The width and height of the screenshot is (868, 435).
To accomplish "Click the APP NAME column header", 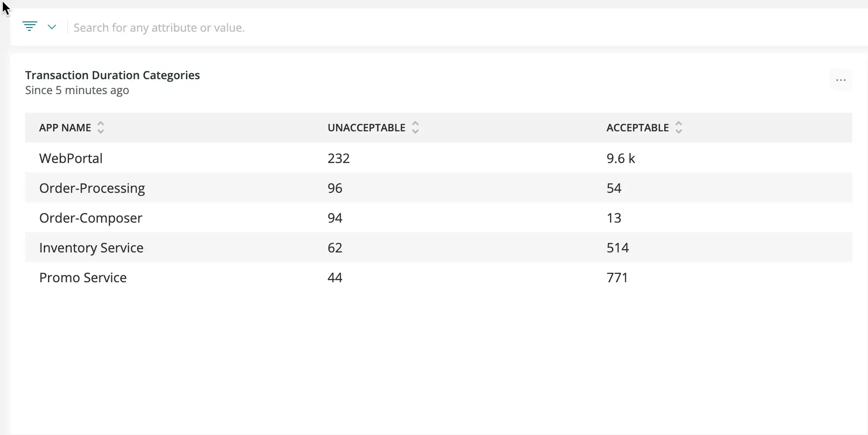I will [65, 128].
